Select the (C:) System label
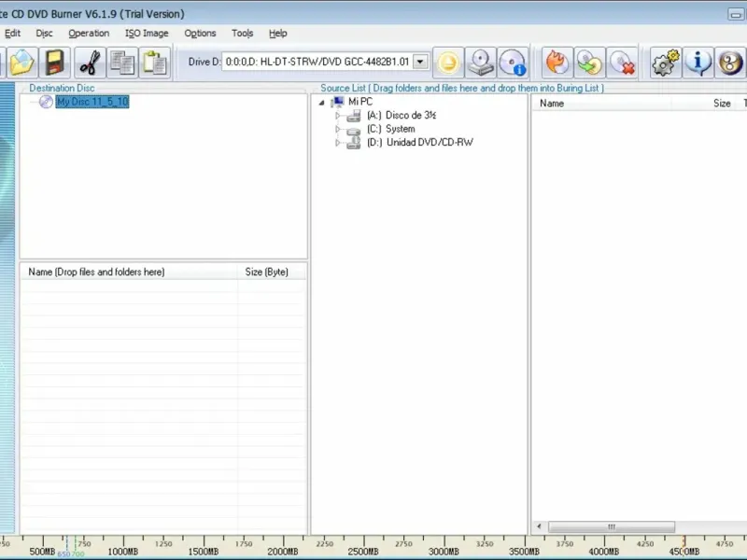The image size is (747, 560). pyautogui.click(x=390, y=129)
